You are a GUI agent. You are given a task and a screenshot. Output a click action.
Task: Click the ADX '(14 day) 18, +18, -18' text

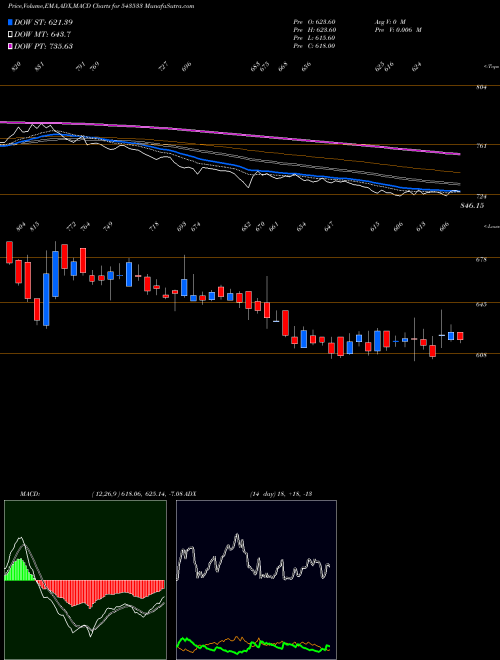point(280,493)
